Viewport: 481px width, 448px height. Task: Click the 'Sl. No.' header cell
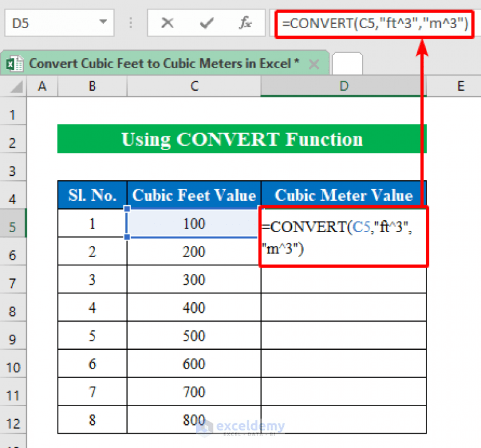click(92, 195)
